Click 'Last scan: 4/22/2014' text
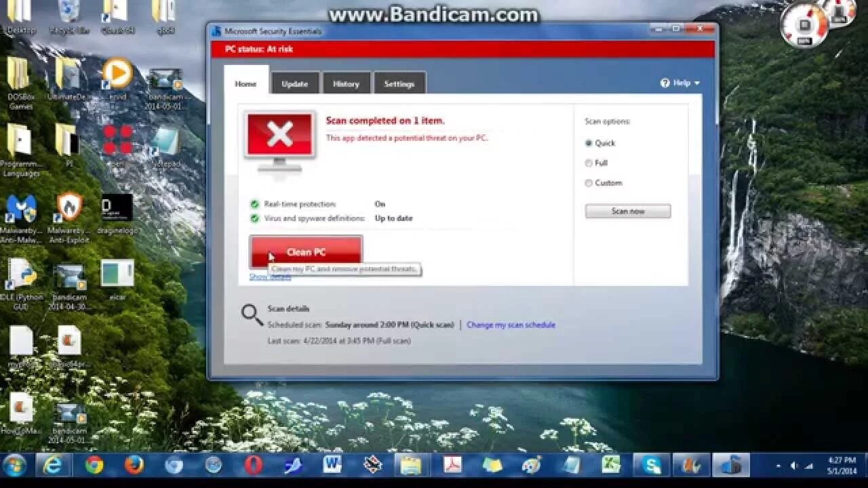The image size is (868, 488). tap(339, 341)
